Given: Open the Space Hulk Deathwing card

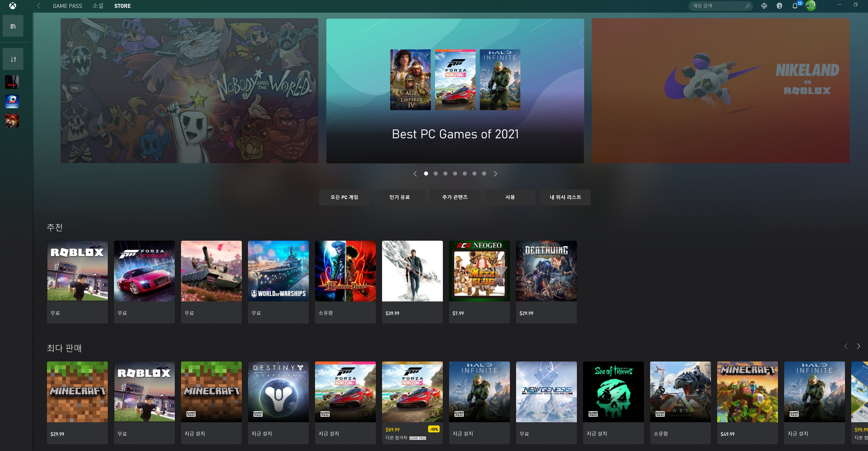Looking at the screenshot, I should 547,282.
